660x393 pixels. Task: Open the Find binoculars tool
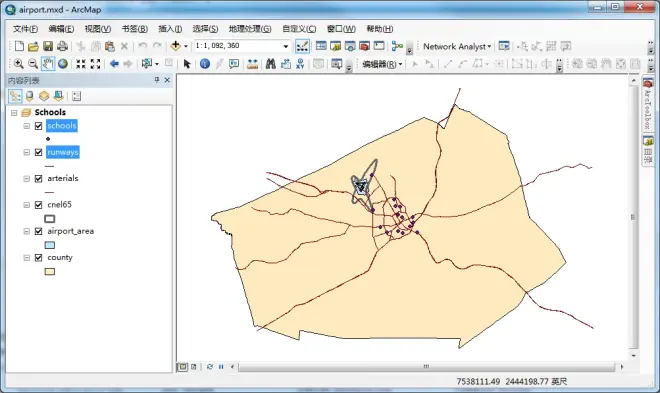(x=270, y=64)
